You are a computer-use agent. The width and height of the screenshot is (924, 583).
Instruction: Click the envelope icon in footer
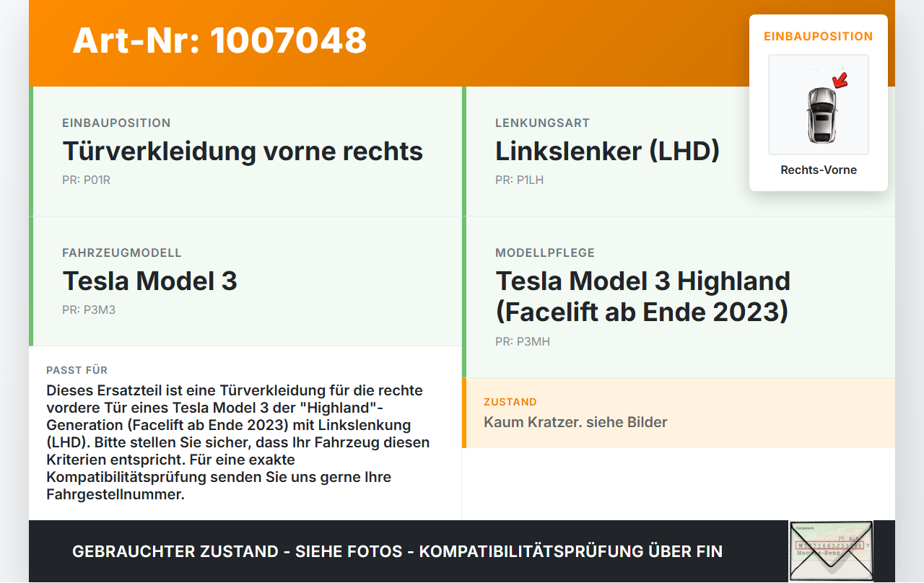pos(831,551)
